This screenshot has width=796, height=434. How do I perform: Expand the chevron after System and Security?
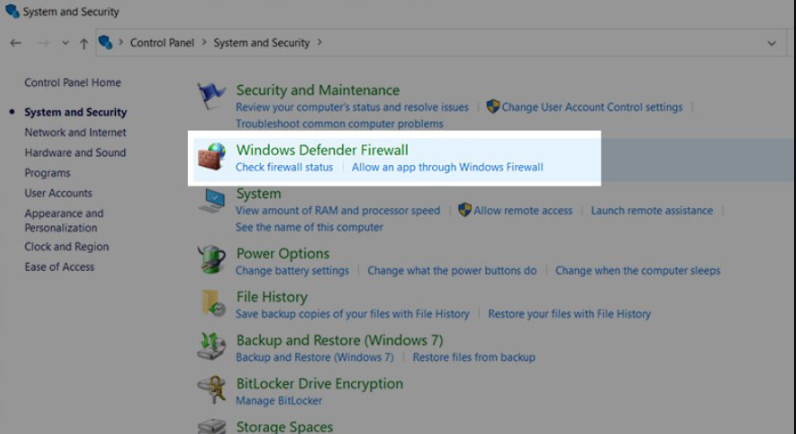pyautogui.click(x=319, y=43)
